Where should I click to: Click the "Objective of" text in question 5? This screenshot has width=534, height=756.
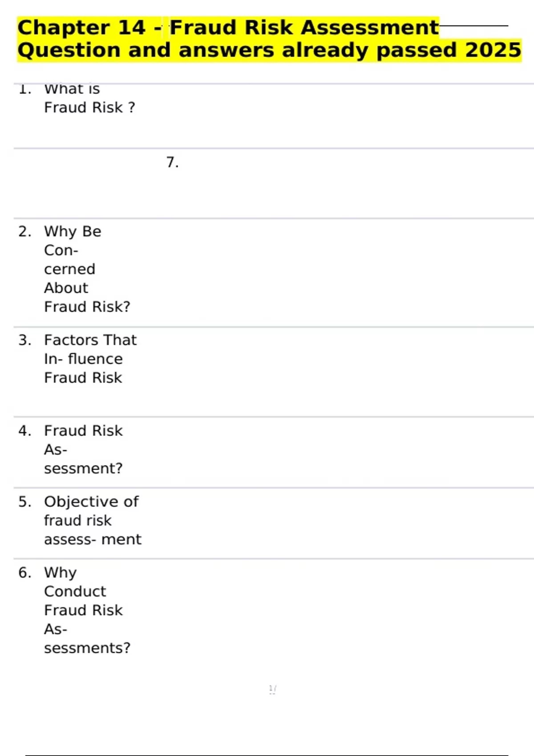tap(91, 502)
